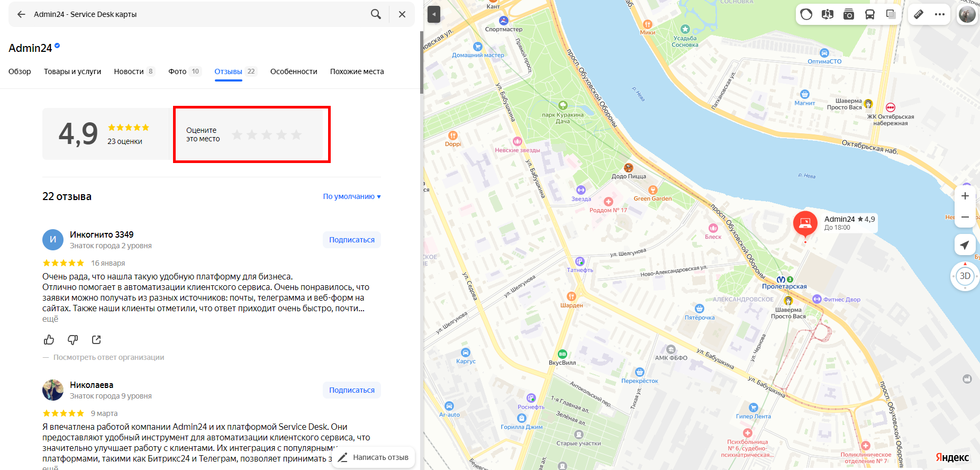This screenshot has height=470, width=980.
Task: Click the red Admin24 map pin
Action: coord(805,223)
